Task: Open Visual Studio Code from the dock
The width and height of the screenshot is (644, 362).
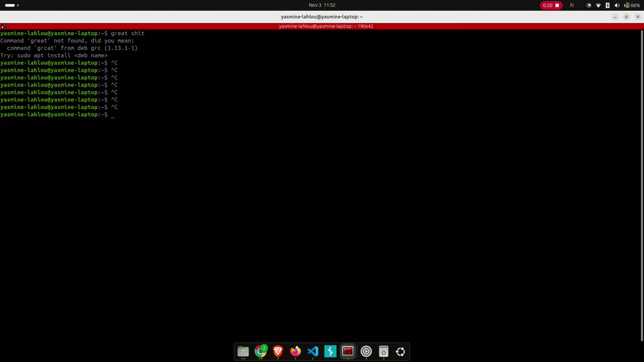Action: click(313, 351)
